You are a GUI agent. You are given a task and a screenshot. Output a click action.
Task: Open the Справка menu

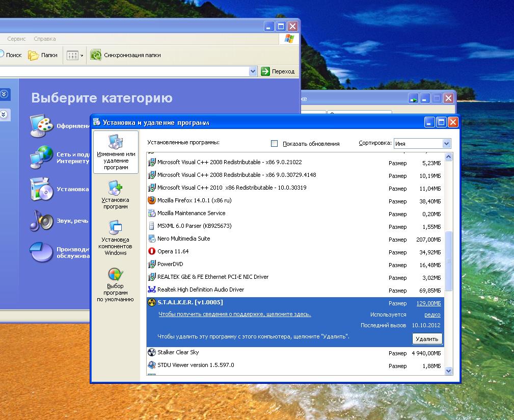tap(45, 39)
